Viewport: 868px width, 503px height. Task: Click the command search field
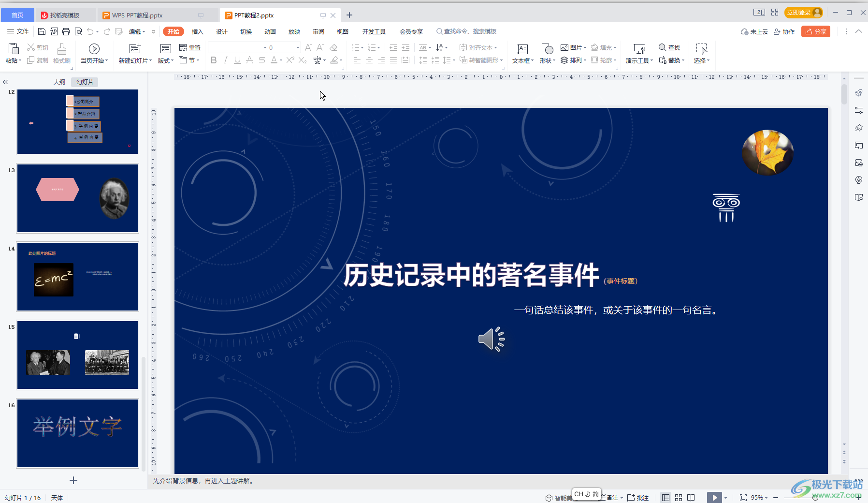[x=466, y=31]
